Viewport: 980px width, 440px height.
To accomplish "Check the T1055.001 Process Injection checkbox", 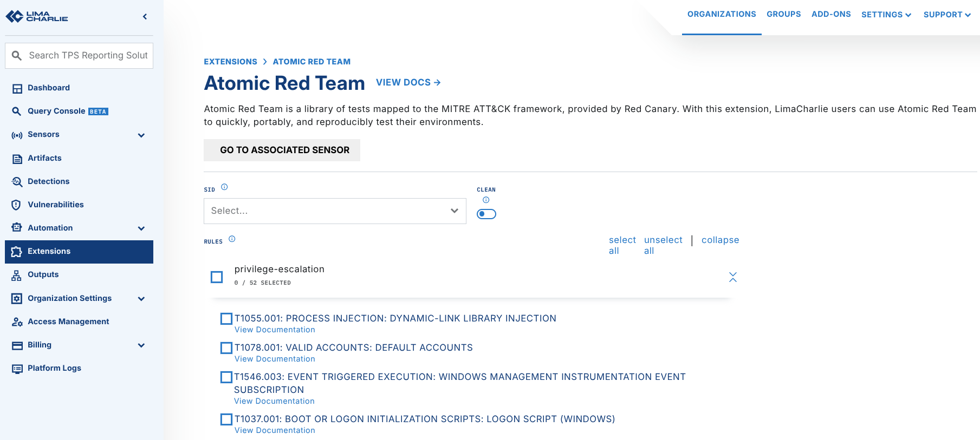I will tap(226, 319).
